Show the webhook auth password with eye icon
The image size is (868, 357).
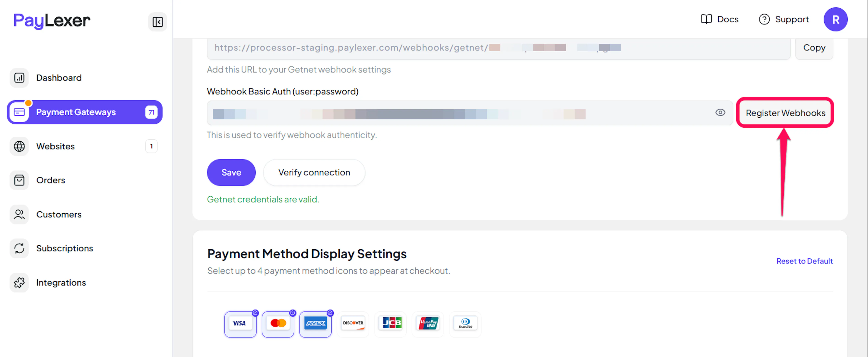pos(720,113)
